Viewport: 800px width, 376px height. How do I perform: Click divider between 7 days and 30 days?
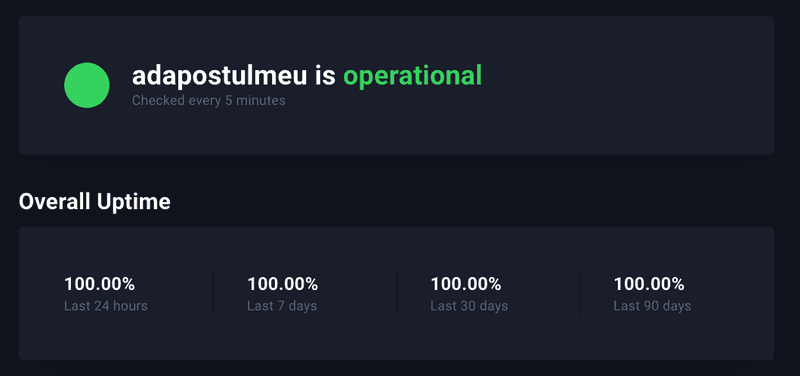coord(396,293)
